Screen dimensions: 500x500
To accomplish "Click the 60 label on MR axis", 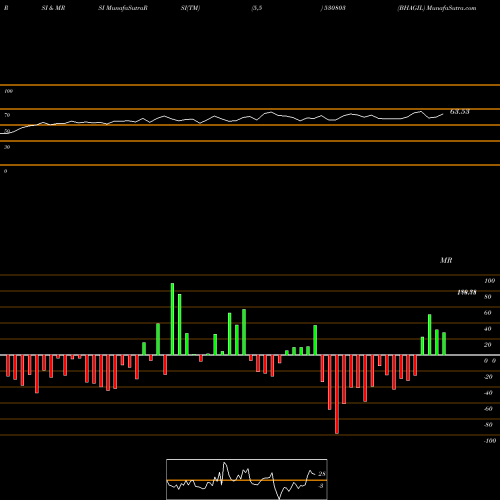I will (488, 313).
